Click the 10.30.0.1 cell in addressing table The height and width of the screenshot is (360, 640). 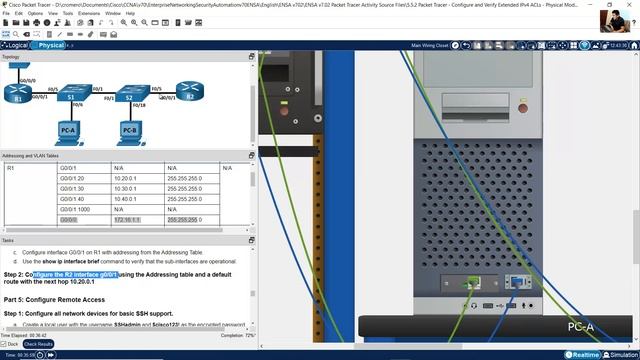pos(138,189)
